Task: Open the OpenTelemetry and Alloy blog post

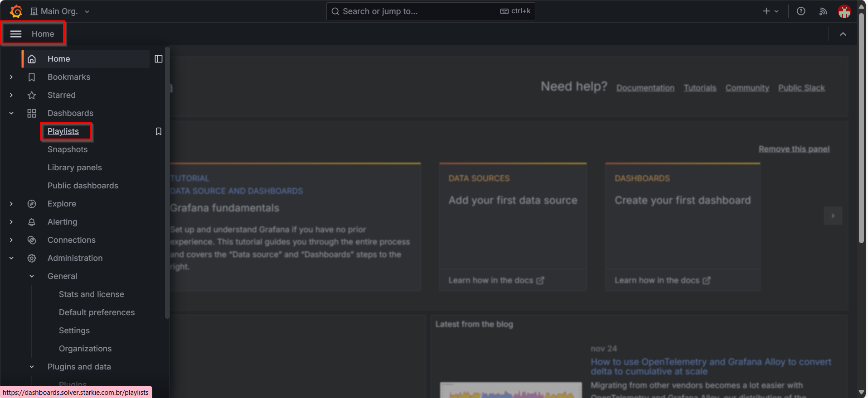Action: 711,367
